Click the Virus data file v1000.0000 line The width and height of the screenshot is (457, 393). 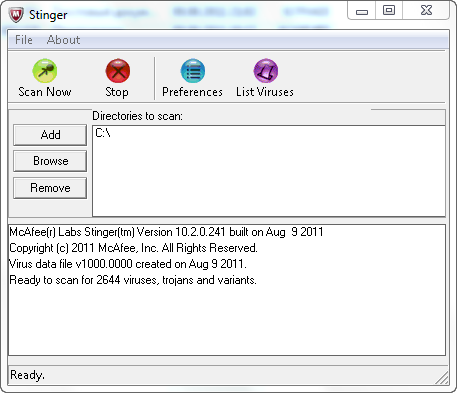[128, 264]
